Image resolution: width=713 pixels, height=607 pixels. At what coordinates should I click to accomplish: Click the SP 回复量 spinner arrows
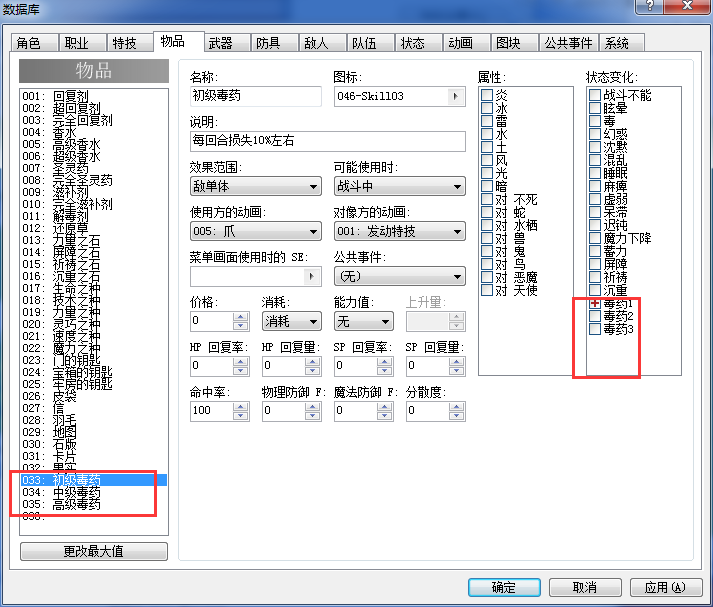[457, 366]
